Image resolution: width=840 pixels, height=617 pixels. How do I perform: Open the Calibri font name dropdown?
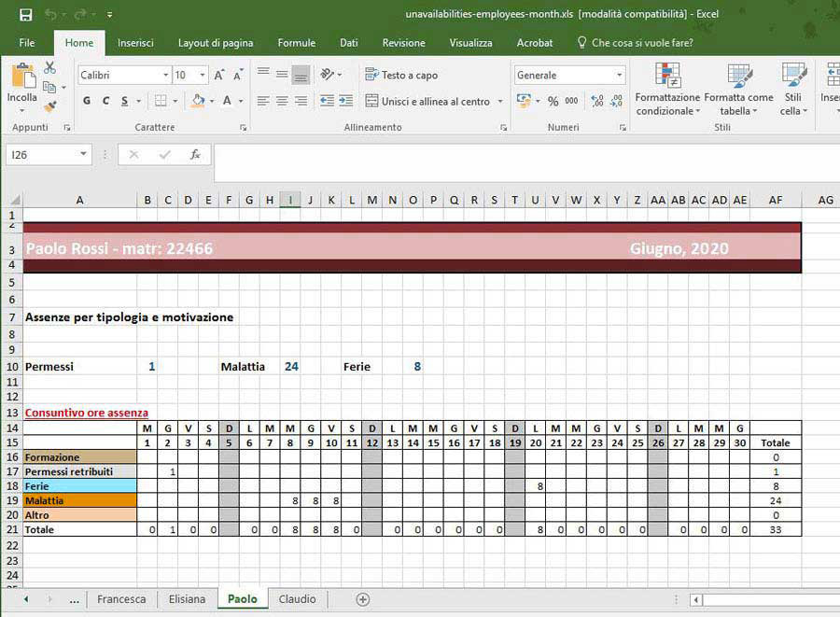165,75
